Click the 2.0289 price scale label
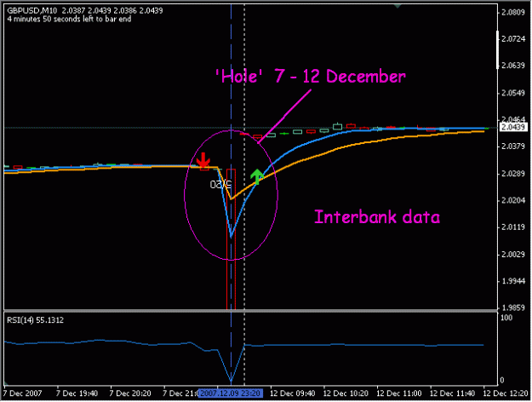The height and width of the screenshot is (402, 532). coord(513,174)
